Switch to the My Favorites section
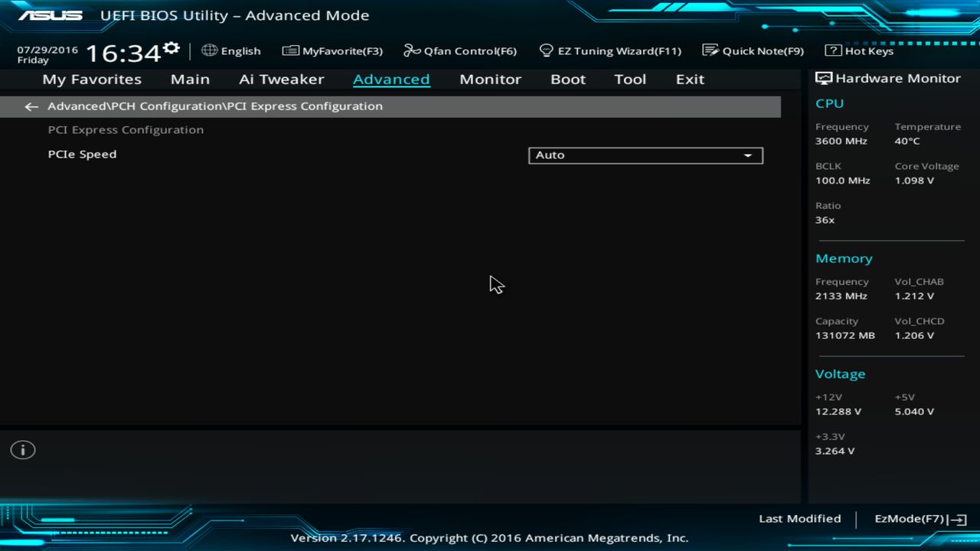This screenshot has width=980, height=551. point(91,79)
